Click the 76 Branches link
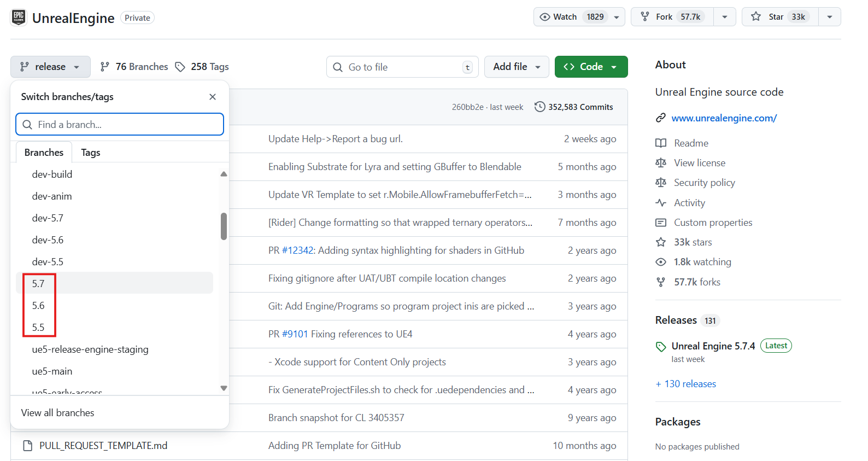 coord(134,67)
